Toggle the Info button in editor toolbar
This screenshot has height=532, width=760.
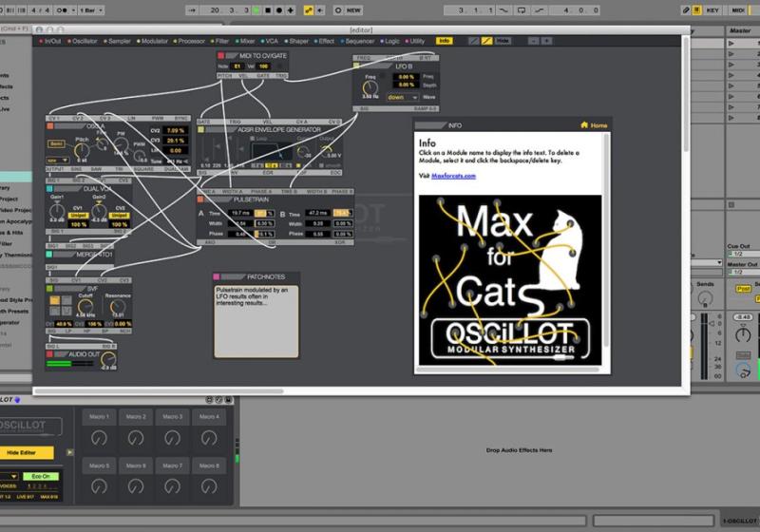click(x=444, y=41)
